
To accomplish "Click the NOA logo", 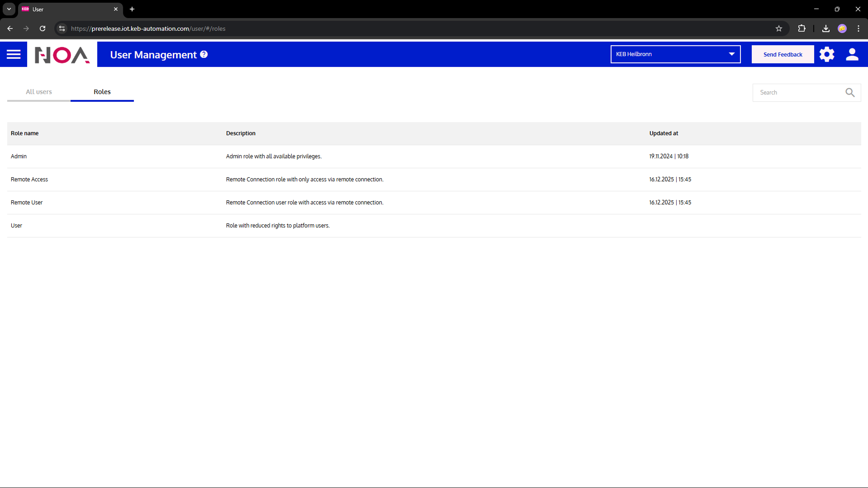I will 62,55.
